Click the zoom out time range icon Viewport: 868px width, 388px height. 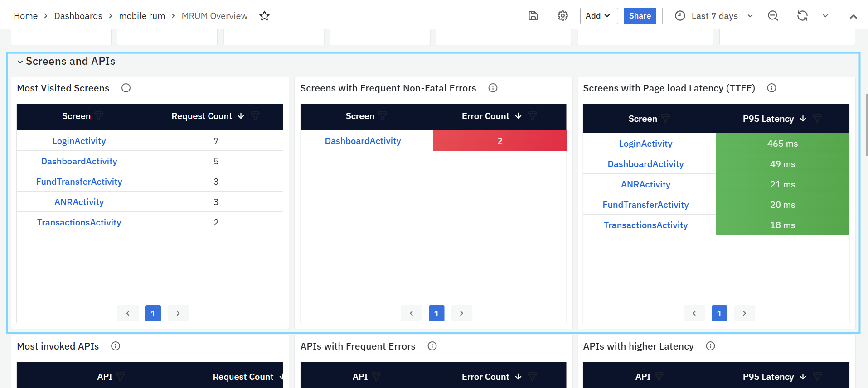pyautogui.click(x=773, y=16)
